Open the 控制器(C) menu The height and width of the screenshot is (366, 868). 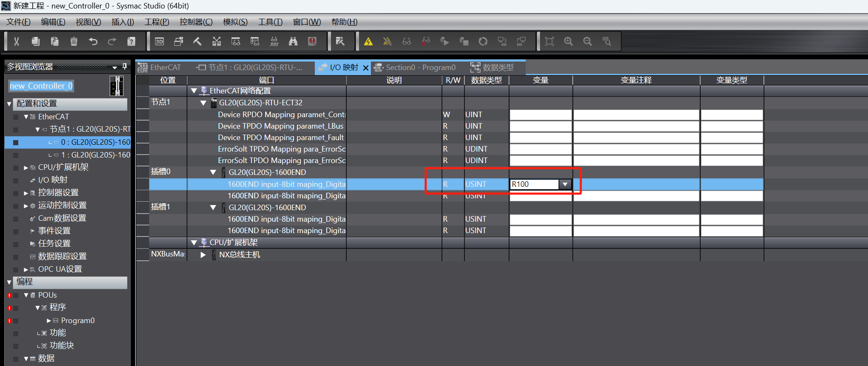click(196, 22)
